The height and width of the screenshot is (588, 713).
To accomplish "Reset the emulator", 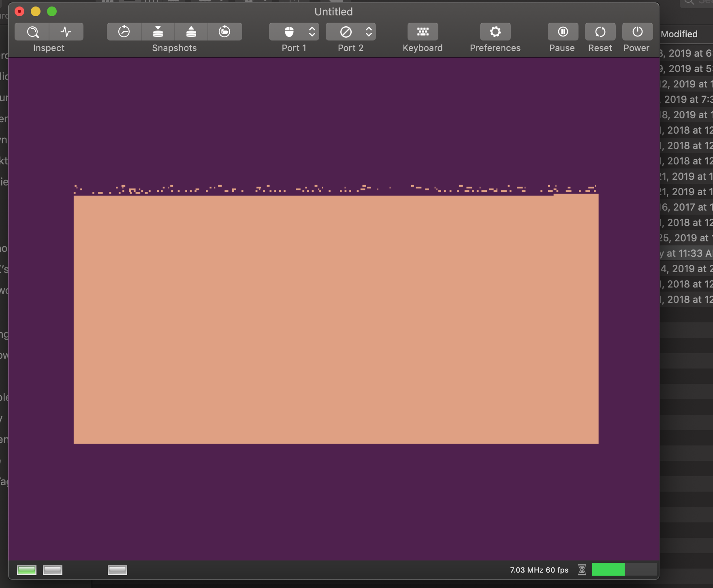I will pyautogui.click(x=600, y=32).
